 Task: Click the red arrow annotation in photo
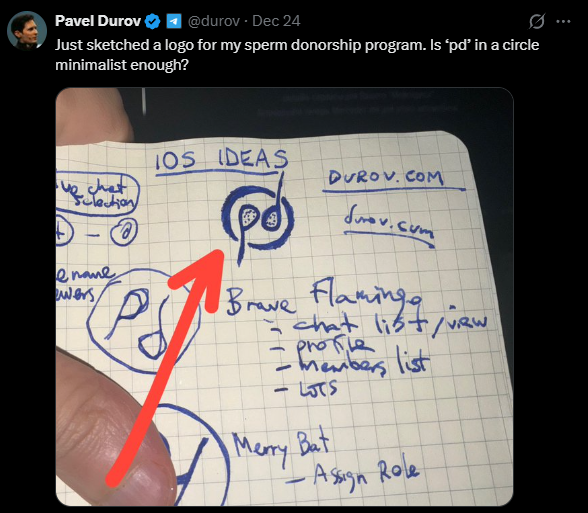click(x=165, y=368)
